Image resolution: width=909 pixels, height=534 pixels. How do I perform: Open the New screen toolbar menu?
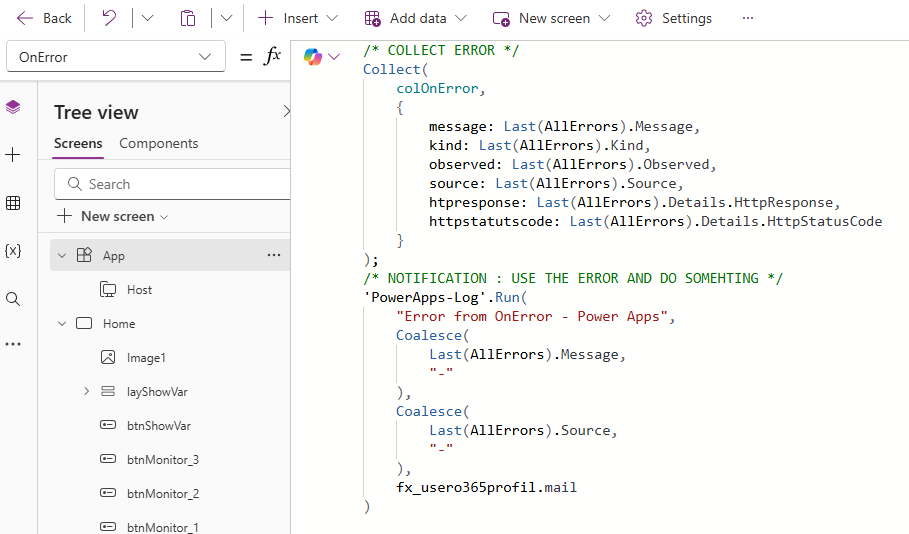551,19
